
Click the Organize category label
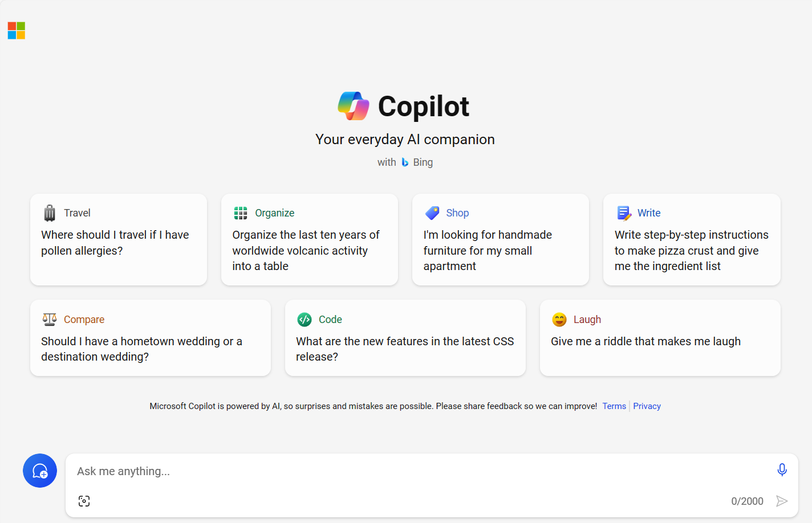pyautogui.click(x=275, y=213)
